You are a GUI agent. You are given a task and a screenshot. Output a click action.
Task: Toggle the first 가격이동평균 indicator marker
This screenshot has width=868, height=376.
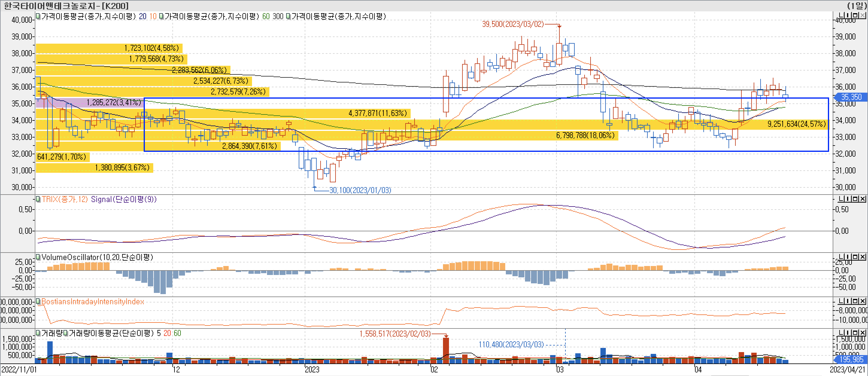click(x=38, y=16)
